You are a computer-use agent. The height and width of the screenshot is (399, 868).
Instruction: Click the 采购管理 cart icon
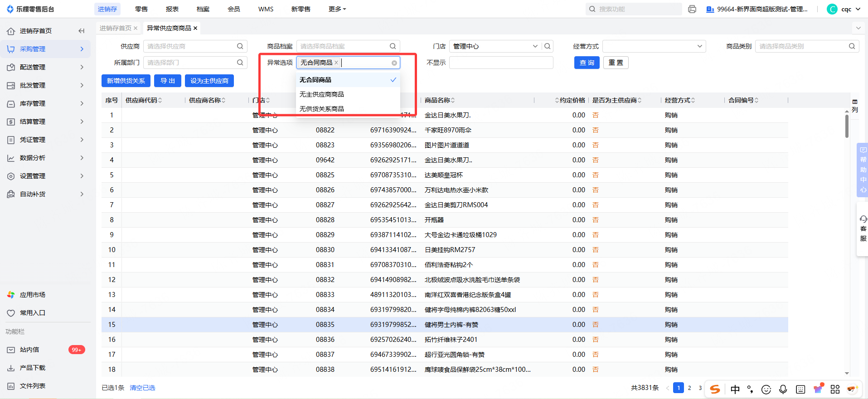(11, 49)
